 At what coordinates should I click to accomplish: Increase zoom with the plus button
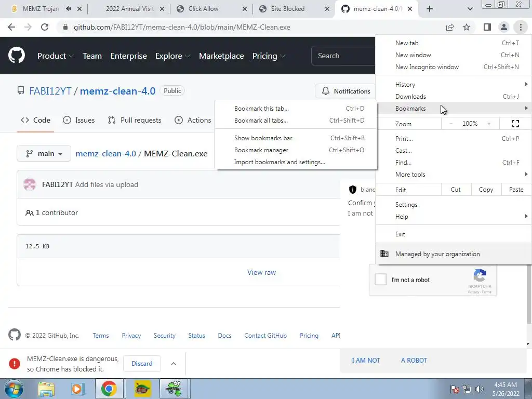point(489,124)
